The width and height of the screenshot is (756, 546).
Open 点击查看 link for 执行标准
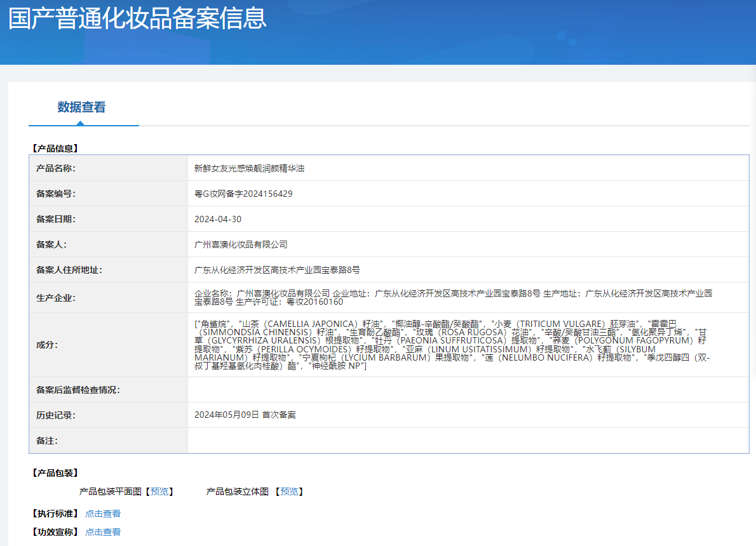pyautogui.click(x=103, y=514)
